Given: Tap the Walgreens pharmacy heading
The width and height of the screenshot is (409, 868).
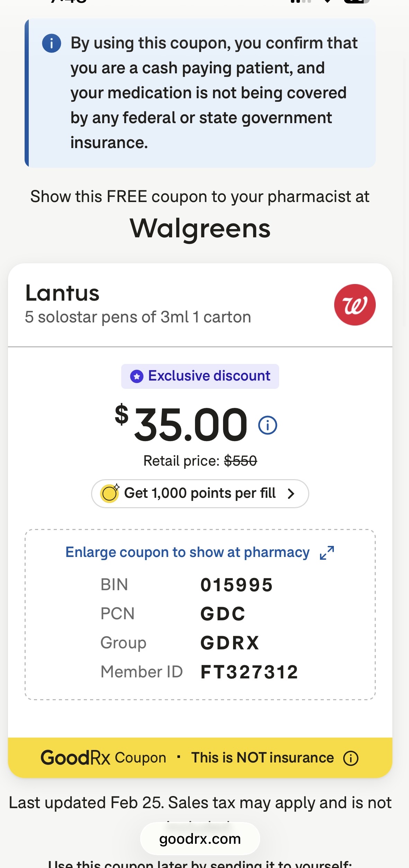Looking at the screenshot, I should (x=200, y=229).
